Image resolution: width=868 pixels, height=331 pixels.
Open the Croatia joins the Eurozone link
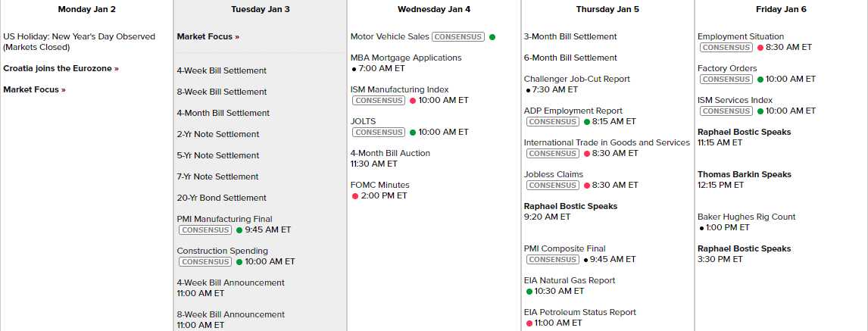pos(61,68)
